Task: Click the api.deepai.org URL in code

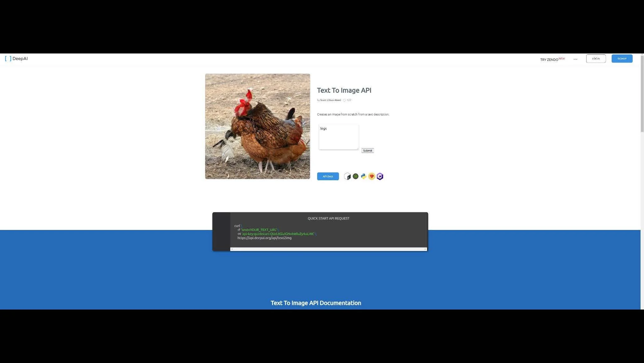Action: 264,238
